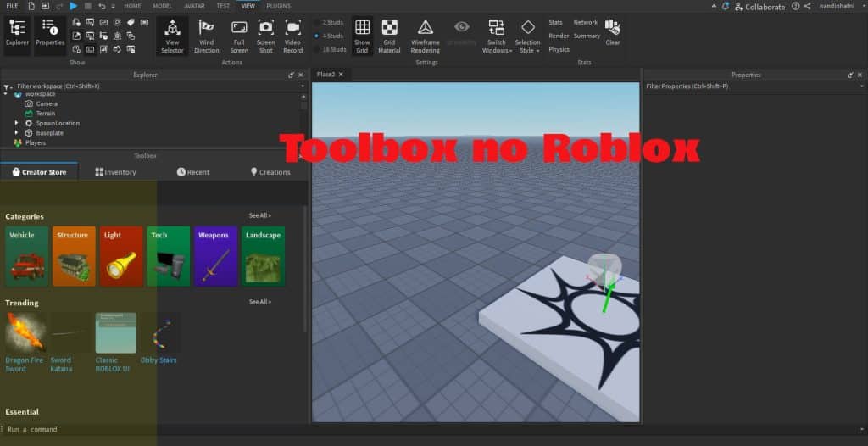Click the Share icon
The height and width of the screenshot is (446, 868).
click(807, 6)
